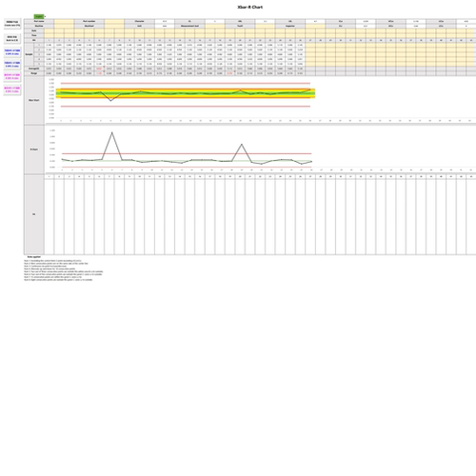Select the Xbar Chart label cell
This screenshot has width=476, height=476.
pyautogui.click(x=34, y=100)
